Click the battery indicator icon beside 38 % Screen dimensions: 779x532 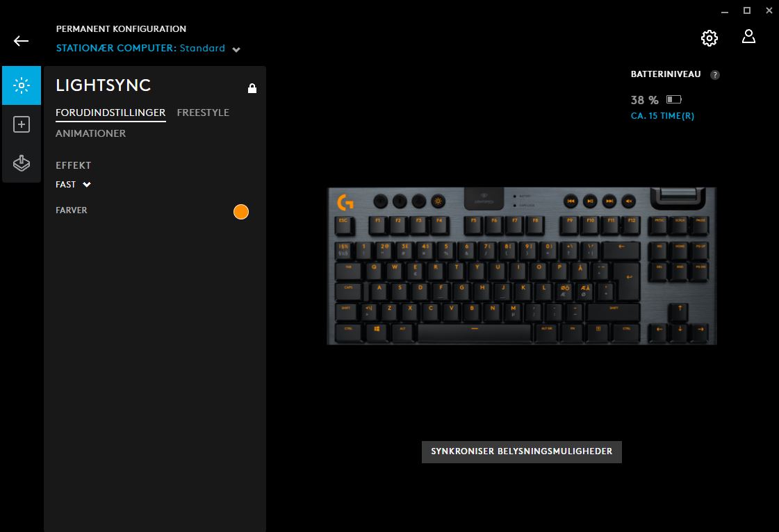tap(673, 99)
